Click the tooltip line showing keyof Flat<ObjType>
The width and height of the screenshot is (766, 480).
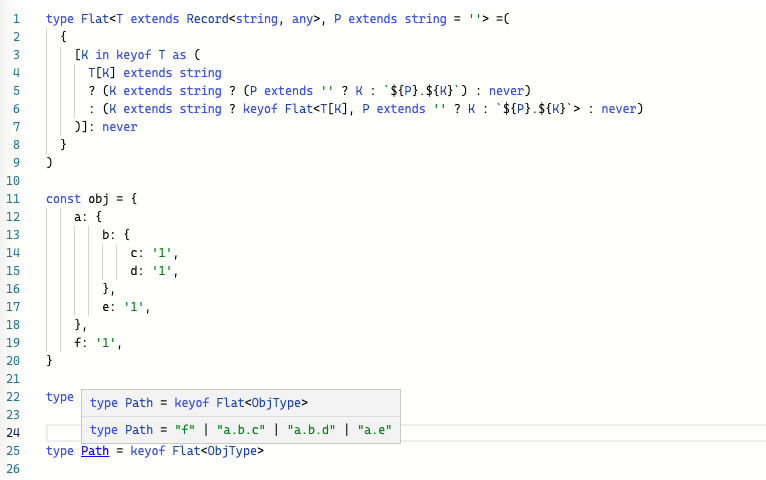tap(199, 403)
